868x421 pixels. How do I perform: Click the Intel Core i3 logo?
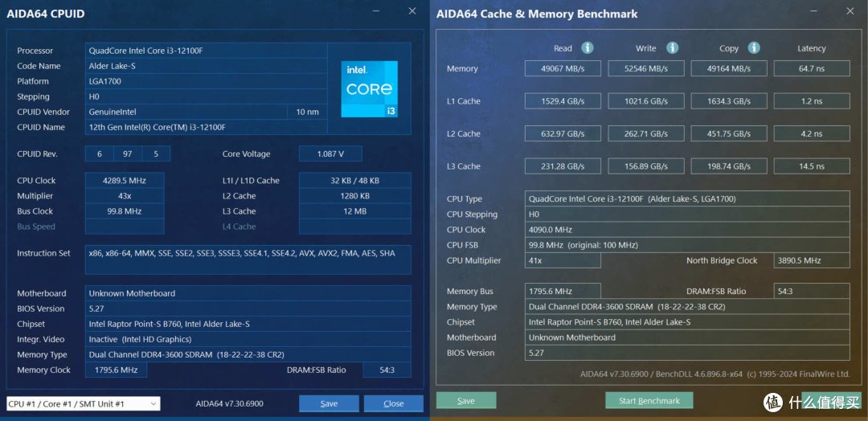pyautogui.click(x=369, y=88)
